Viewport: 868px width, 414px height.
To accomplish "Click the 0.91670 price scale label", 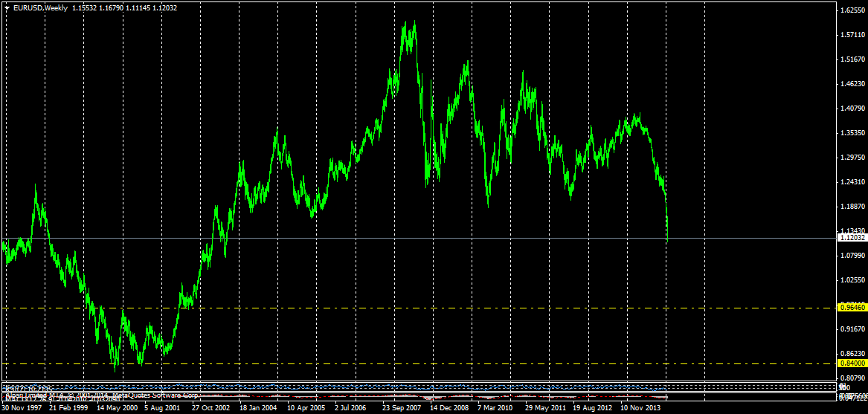I will 853,329.
